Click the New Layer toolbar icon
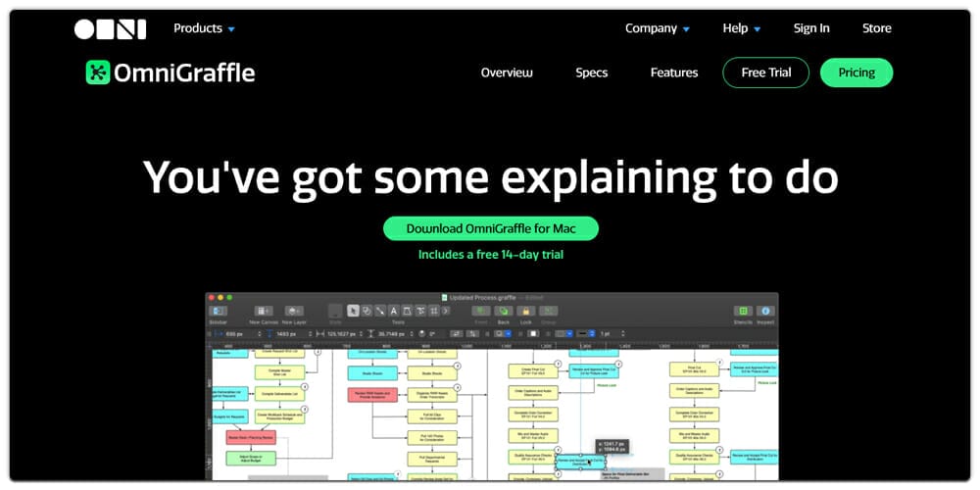This screenshot has width=980, height=490. pyautogui.click(x=294, y=311)
